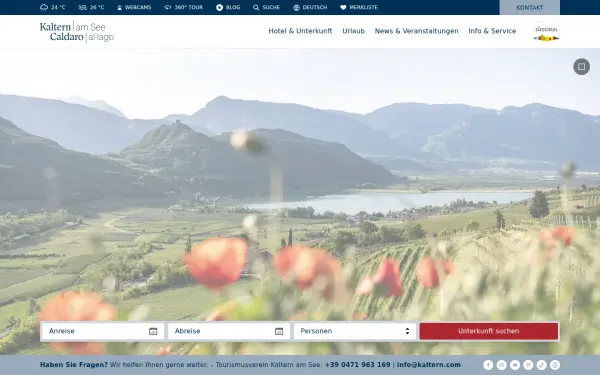
Task: Open the Merkliste heart wishlist
Action: pyautogui.click(x=359, y=7)
